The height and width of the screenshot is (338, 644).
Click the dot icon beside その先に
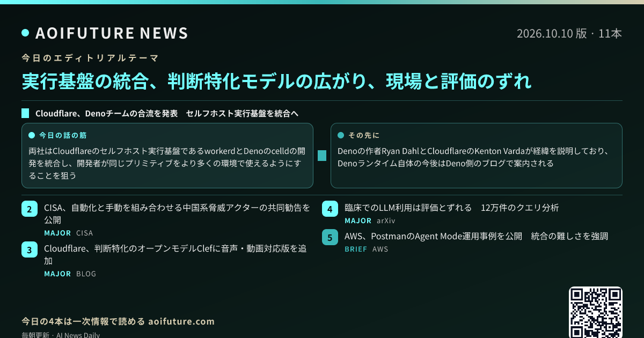[x=341, y=135]
